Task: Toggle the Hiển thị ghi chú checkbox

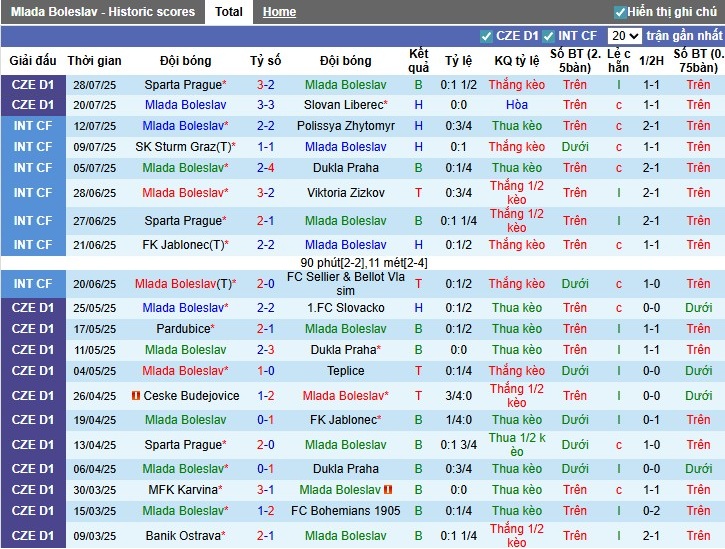Action: pyautogui.click(x=620, y=12)
